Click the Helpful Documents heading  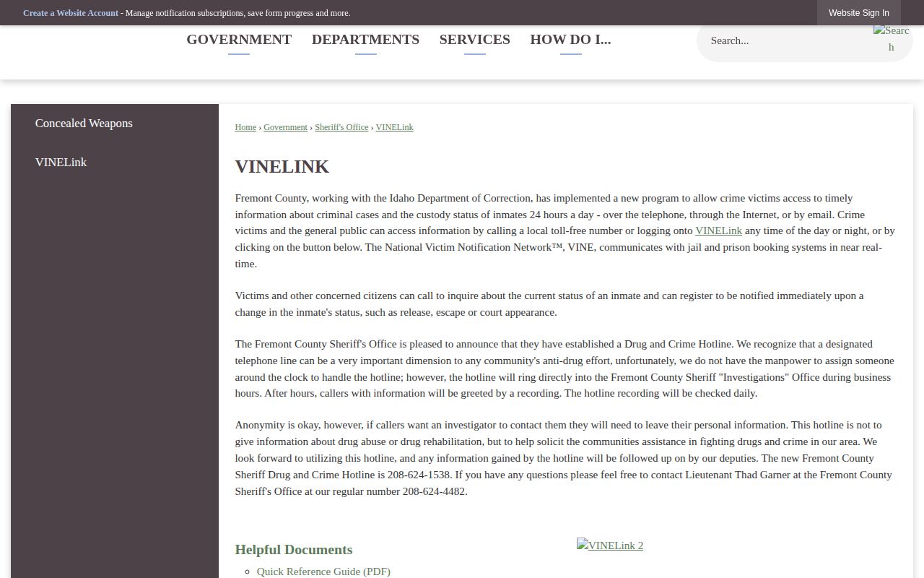[294, 550]
